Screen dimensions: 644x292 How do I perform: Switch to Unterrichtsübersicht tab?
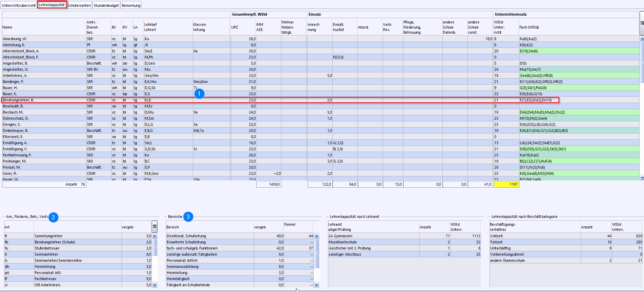click(x=19, y=5)
